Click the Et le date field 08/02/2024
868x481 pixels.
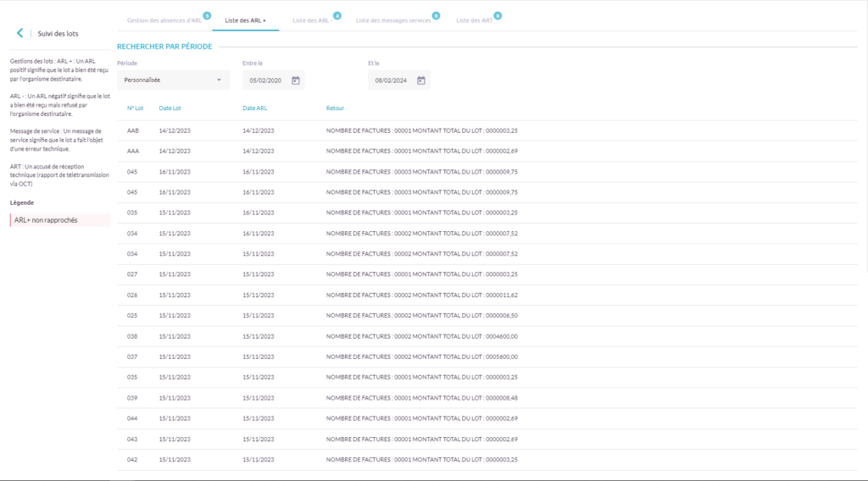tap(390, 80)
